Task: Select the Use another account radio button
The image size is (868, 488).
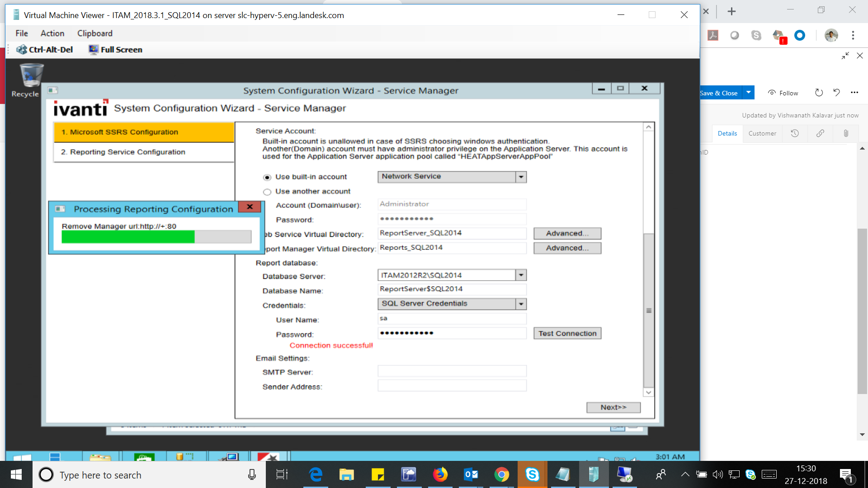Action: point(267,192)
